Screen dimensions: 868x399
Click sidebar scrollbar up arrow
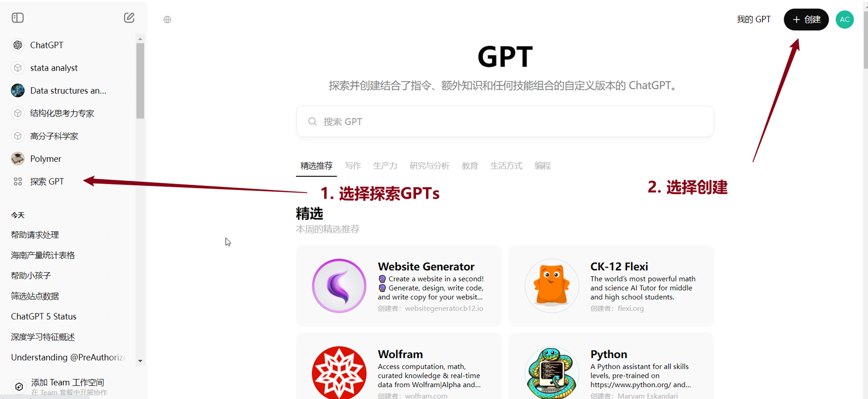[x=140, y=39]
